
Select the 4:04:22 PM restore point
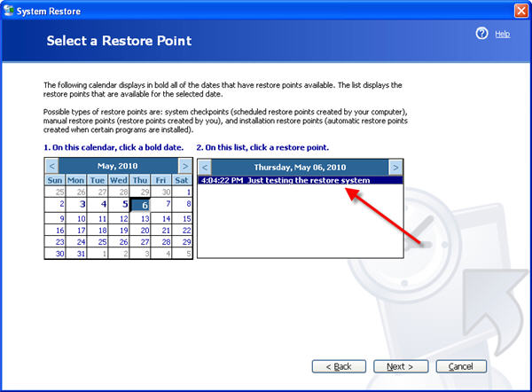285,181
